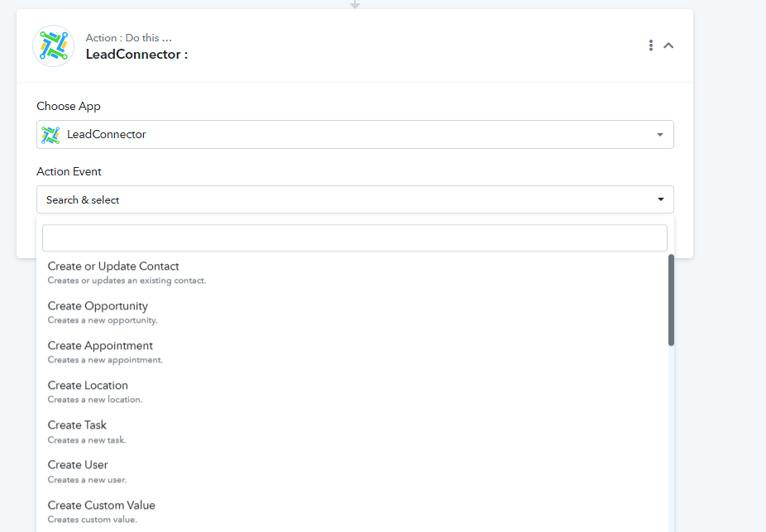Click 'Creates a new appointment.' description text
This screenshot has height=532, width=766.
(105, 360)
